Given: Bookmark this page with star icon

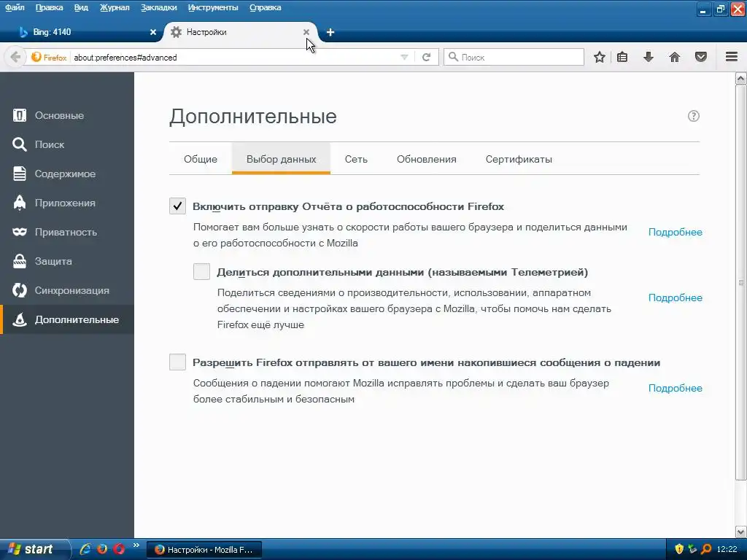Looking at the screenshot, I should 600,57.
